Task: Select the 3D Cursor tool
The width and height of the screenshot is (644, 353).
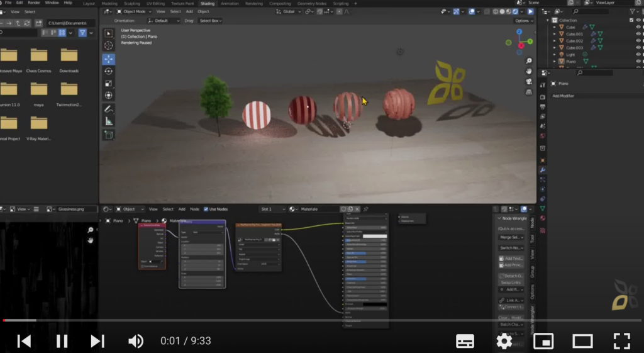Action: pyautogui.click(x=108, y=45)
